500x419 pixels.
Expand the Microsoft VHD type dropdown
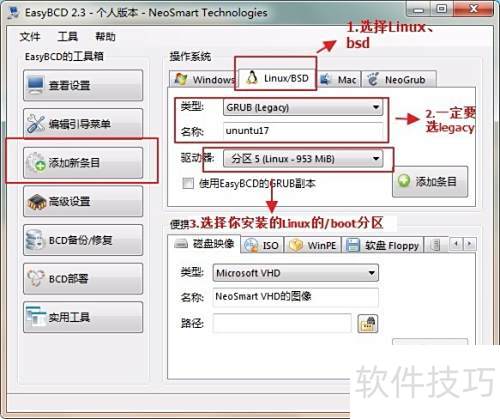click(x=295, y=273)
